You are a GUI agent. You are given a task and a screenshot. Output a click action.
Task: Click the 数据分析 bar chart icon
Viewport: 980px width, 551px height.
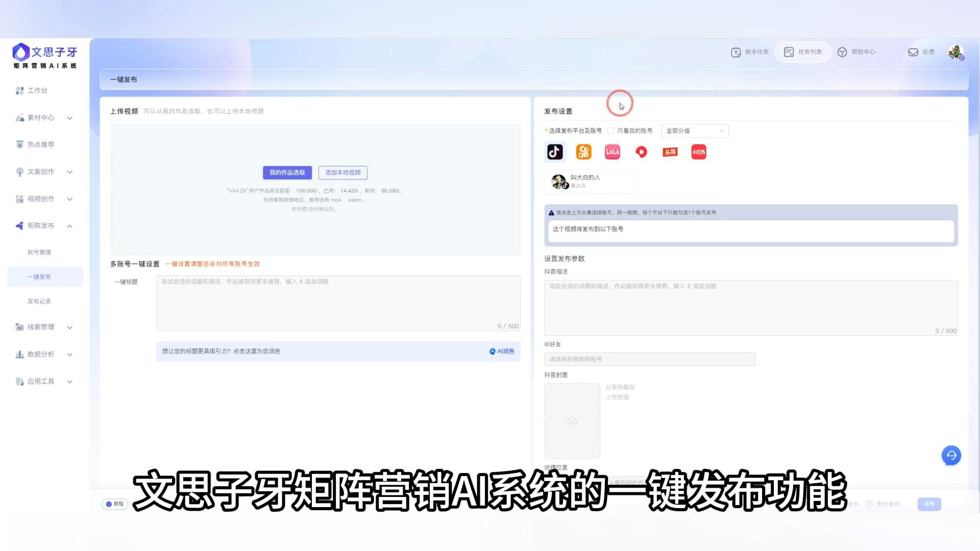coord(19,354)
